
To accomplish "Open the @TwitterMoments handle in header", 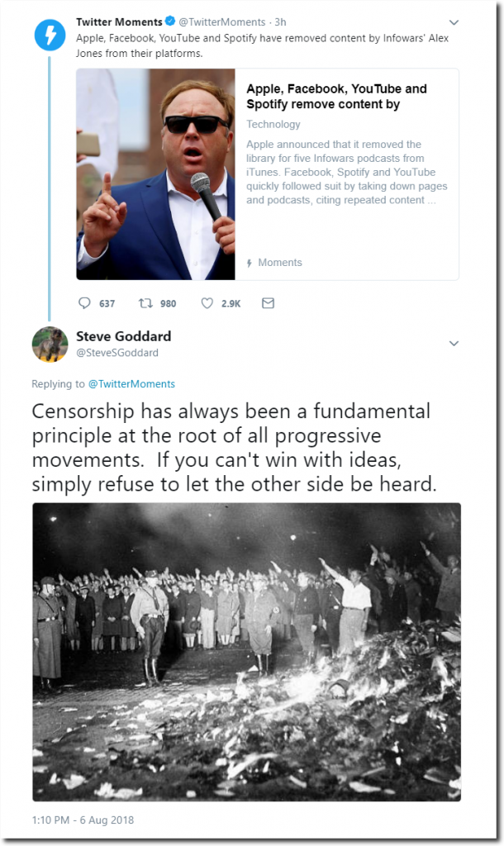I will point(222,22).
